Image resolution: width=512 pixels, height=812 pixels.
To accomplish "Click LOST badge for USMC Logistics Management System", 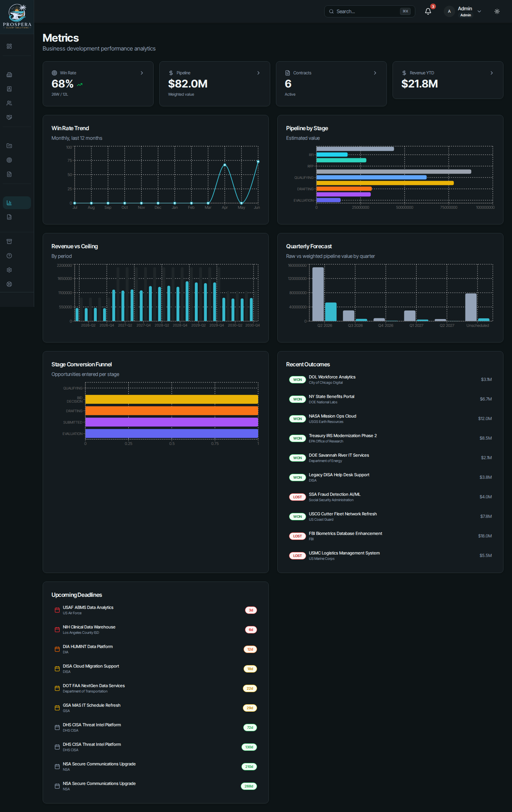I will coord(298,556).
